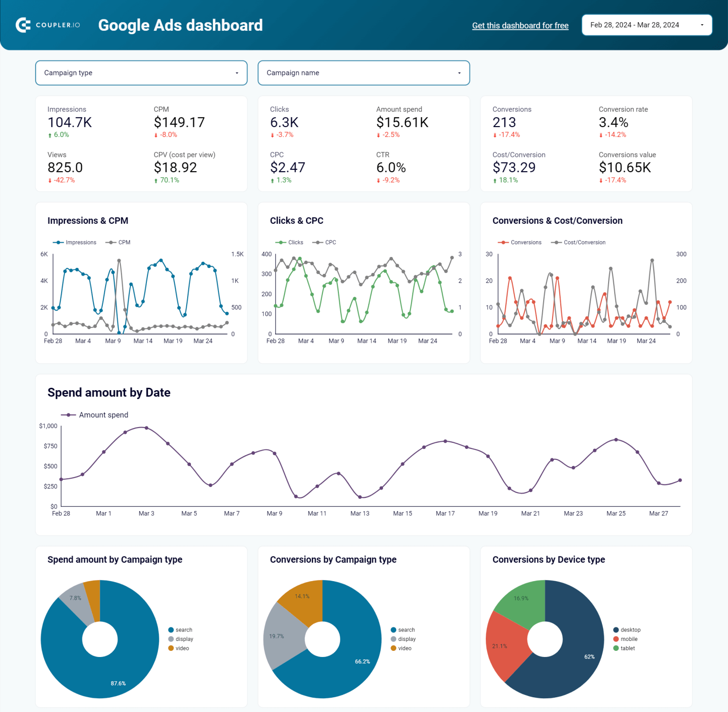Expand the Campaign type filter
Screen dimensions: 728x712
click(141, 73)
